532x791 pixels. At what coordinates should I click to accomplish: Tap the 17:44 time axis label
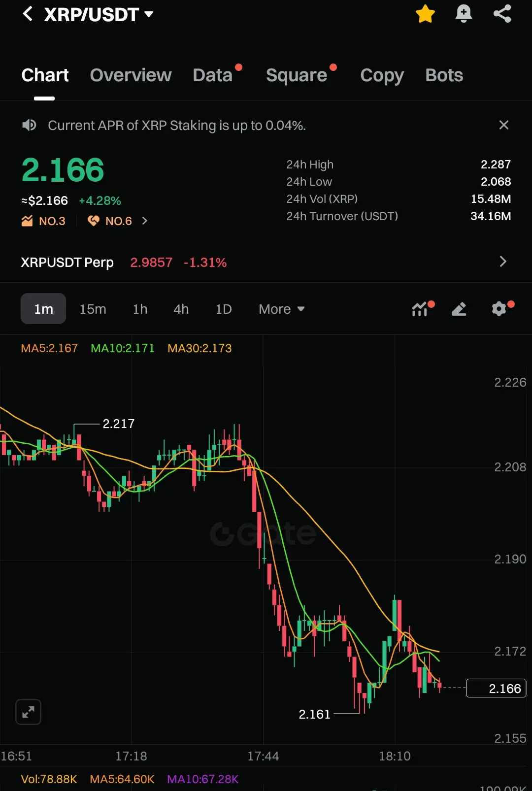(263, 756)
